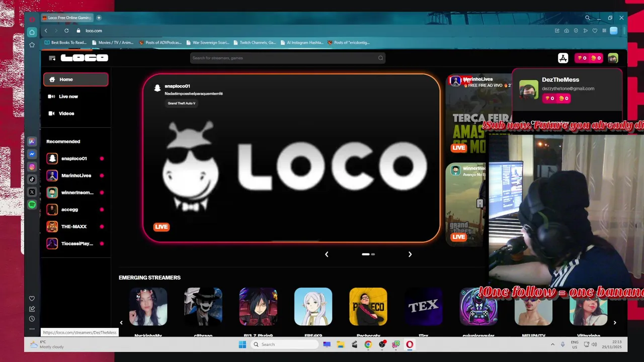Open War Sovereign Soari... bookmark
The image size is (644, 362).
click(x=207, y=43)
